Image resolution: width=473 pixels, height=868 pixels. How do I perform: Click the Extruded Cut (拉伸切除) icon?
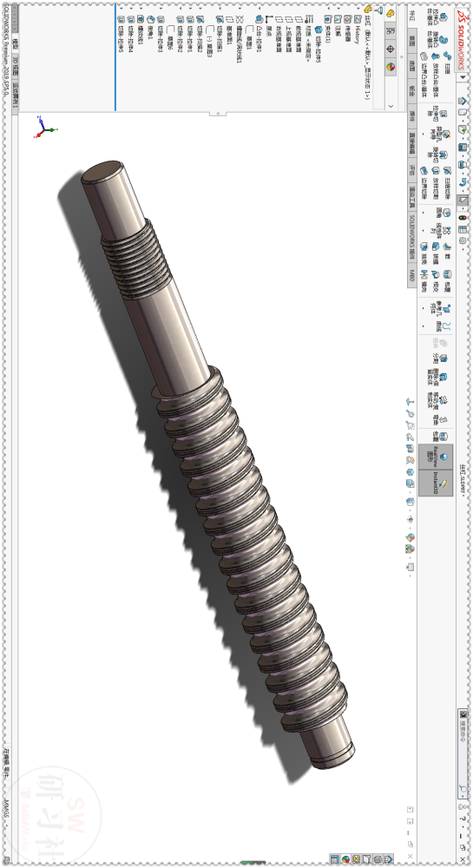pos(443,114)
